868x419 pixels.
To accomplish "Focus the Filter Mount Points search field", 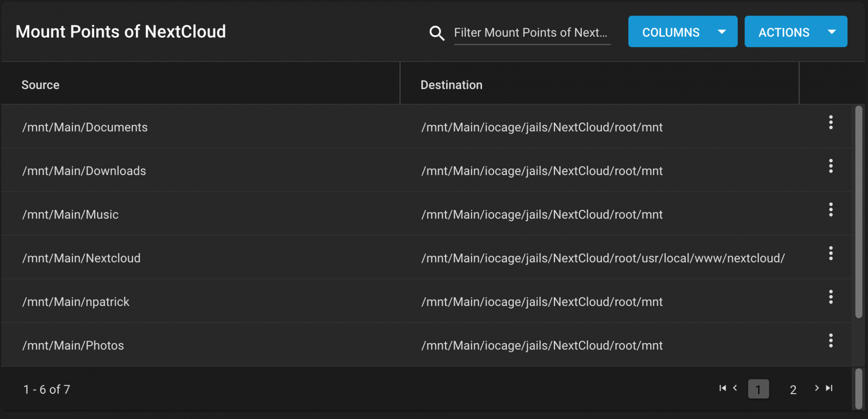I will pyautogui.click(x=532, y=33).
